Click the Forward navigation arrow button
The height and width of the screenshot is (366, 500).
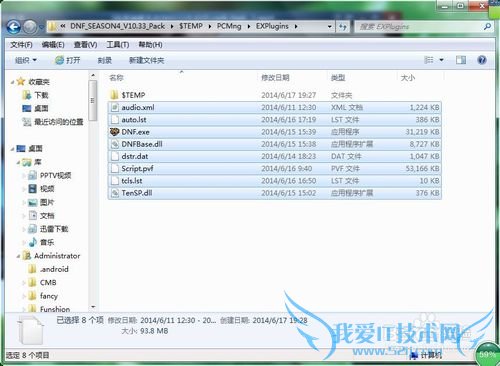(x=30, y=27)
